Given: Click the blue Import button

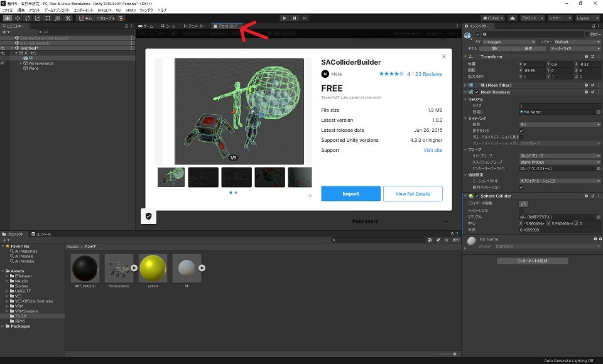Looking at the screenshot, I should pyautogui.click(x=350, y=194).
